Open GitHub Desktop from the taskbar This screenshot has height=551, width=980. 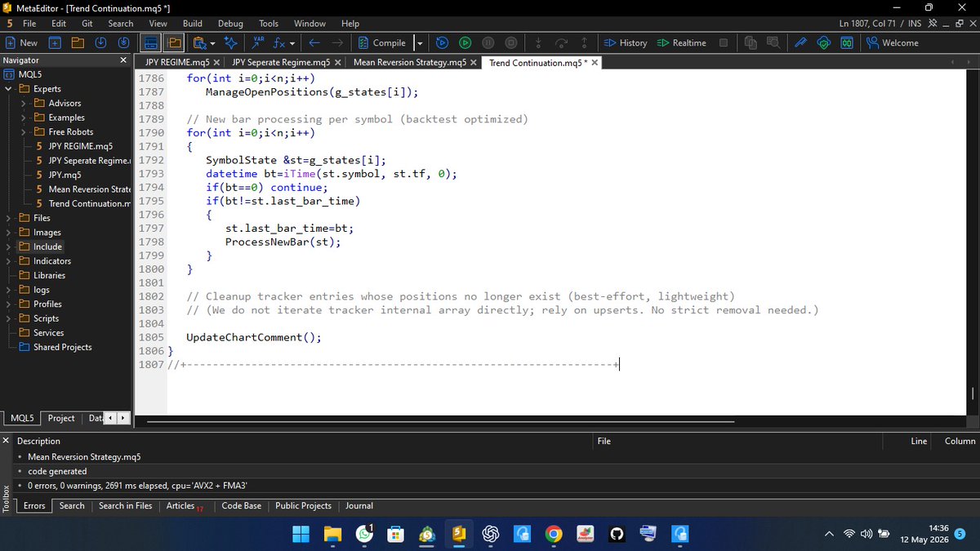point(617,534)
